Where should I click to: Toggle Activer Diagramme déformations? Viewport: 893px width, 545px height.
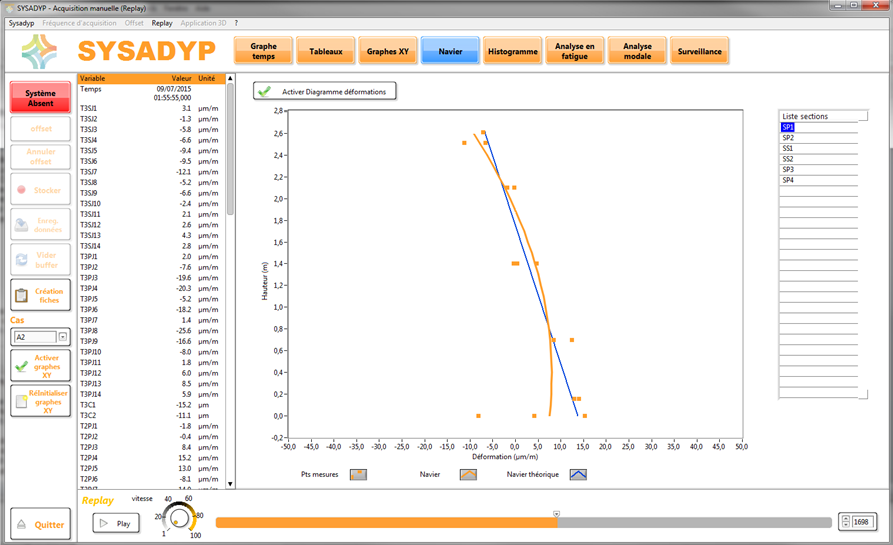coord(325,91)
